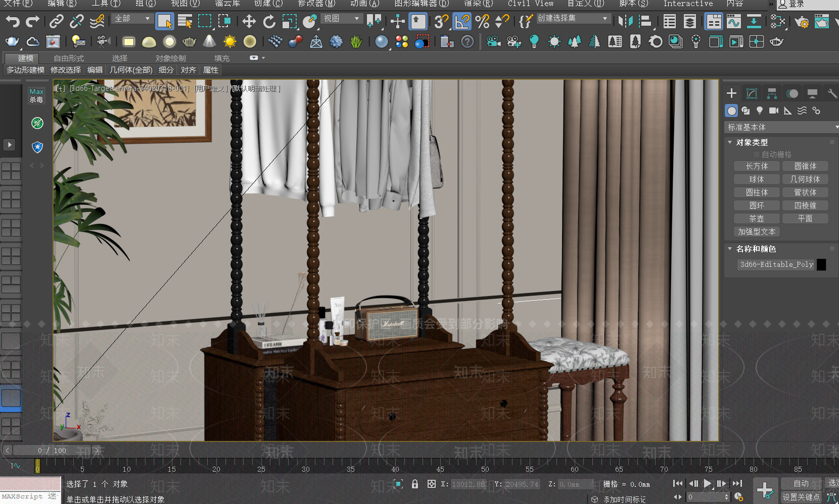Switch to the Modify panel tab
Screen dimensions: 839x504
click(x=751, y=93)
